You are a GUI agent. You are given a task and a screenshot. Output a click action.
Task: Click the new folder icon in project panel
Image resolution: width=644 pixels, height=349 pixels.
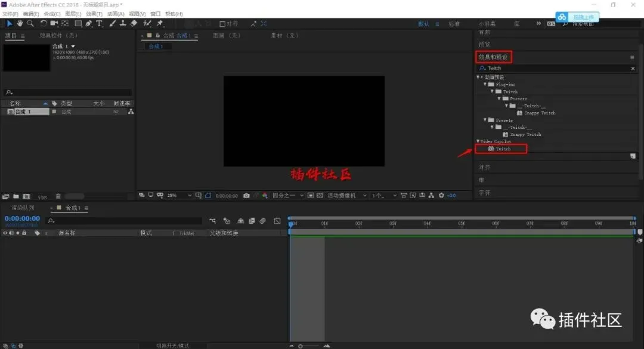click(16, 196)
